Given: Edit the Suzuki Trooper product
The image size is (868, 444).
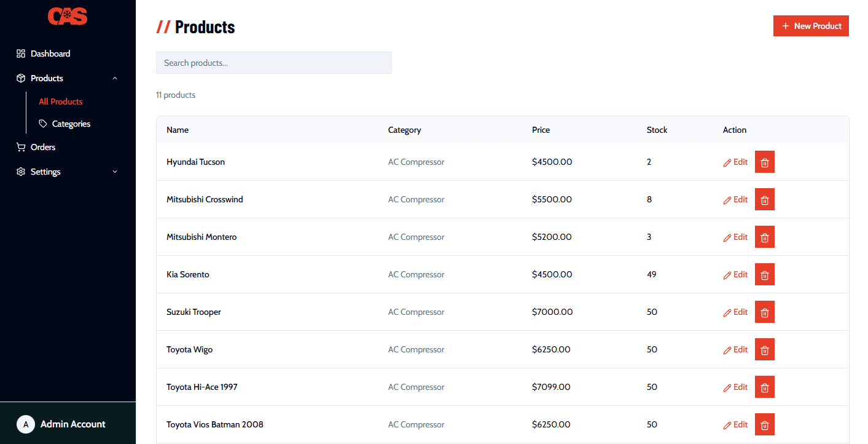Looking at the screenshot, I should [735, 312].
